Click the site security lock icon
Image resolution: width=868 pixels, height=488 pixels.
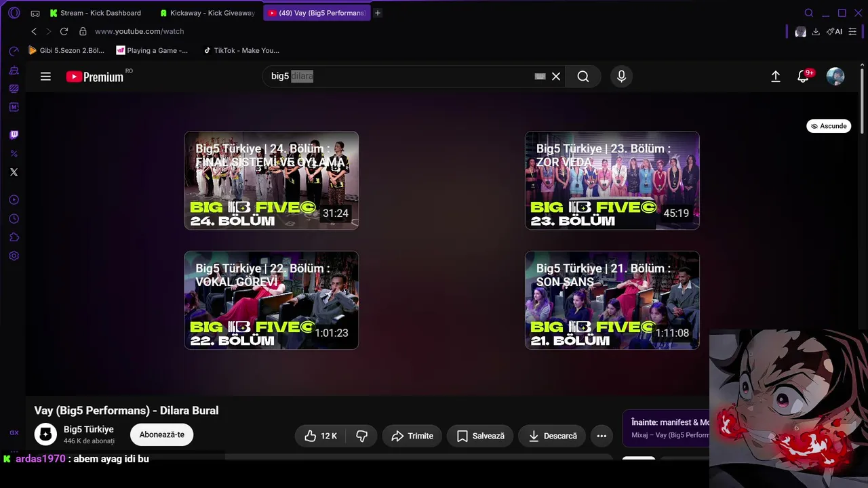click(83, 31)
